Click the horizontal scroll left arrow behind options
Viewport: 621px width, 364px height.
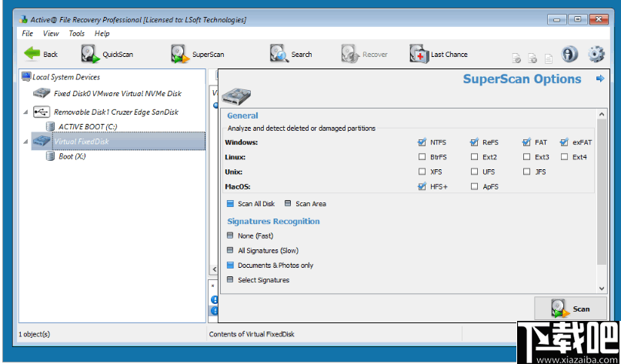tap(214, 269)
